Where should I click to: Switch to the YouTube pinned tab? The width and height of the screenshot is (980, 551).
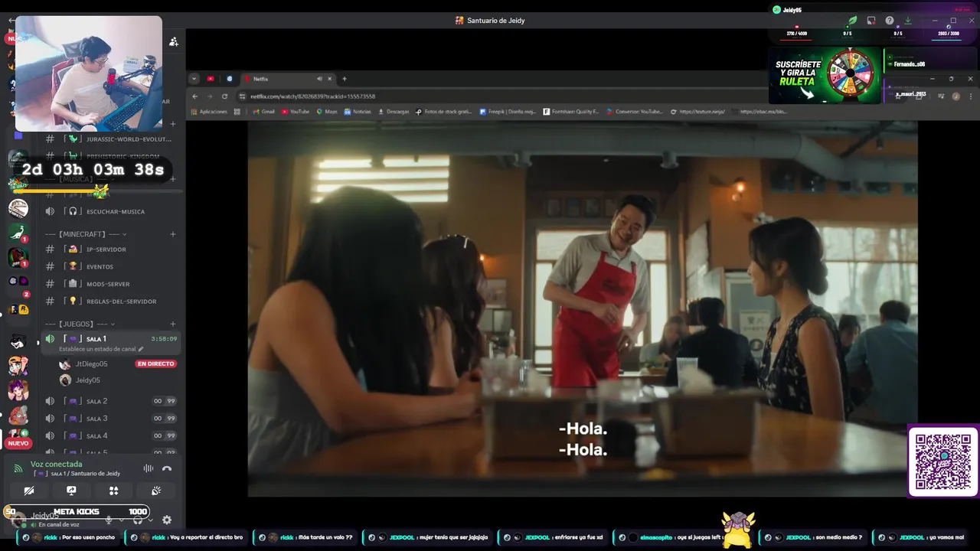pos(211,79)
